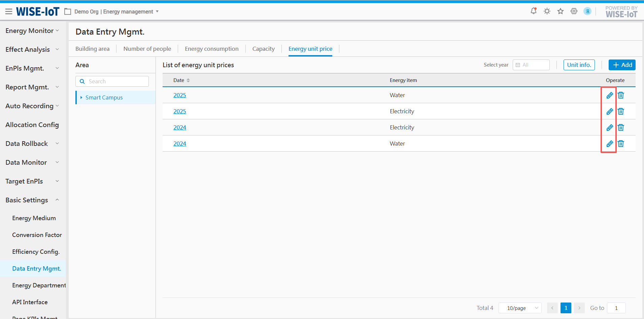Click the Add button

(622, 65)
